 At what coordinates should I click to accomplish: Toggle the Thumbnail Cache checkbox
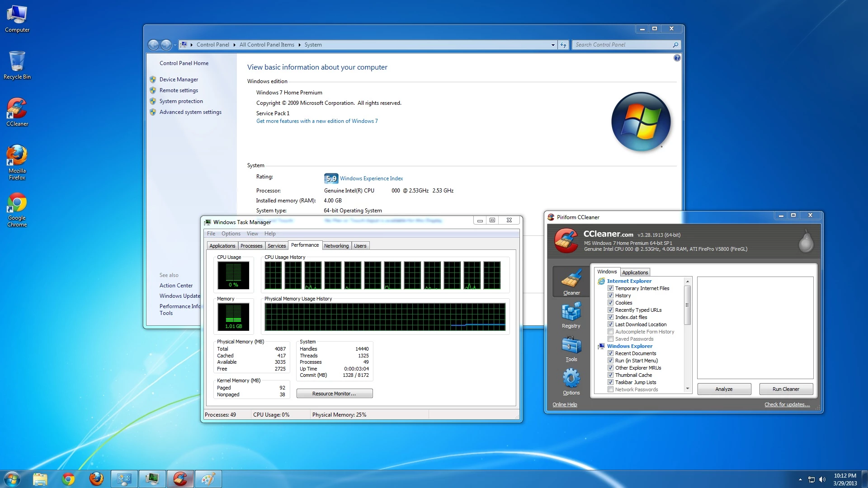[x=610, y=375]
